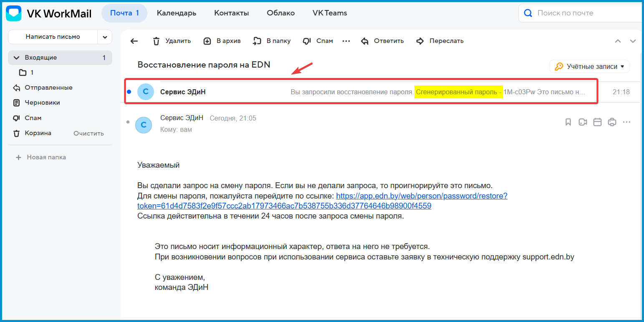The height and width of the screenshot is (322, 644).
Task: Go to previous message with up chevron
Action: [x=618, y=41]
